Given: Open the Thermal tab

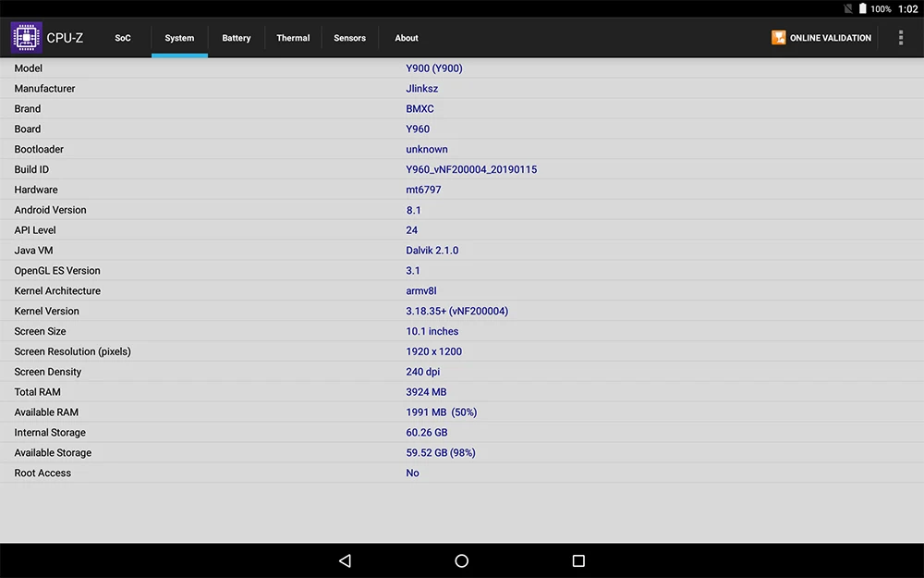Looking at the screenshot, I should tap(293, 38).
